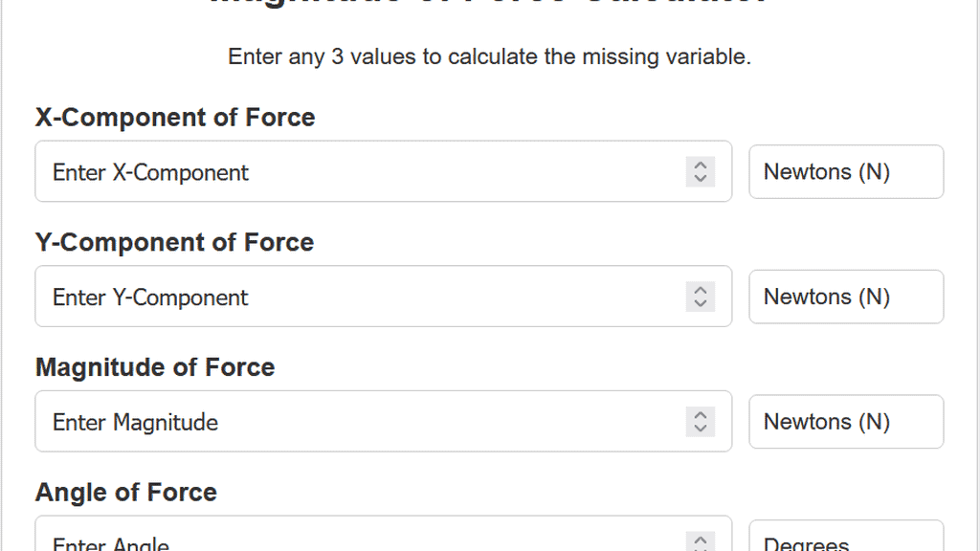
Task: Decrement Magnitude with its down arrow
Action: (x=700, y=429)
